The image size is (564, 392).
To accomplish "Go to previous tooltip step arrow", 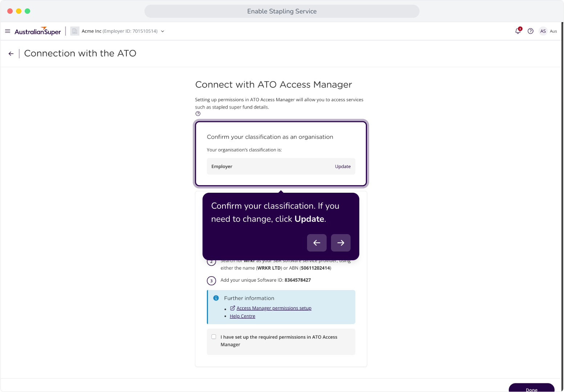I will pyautogui.click(x=317, y=243).
